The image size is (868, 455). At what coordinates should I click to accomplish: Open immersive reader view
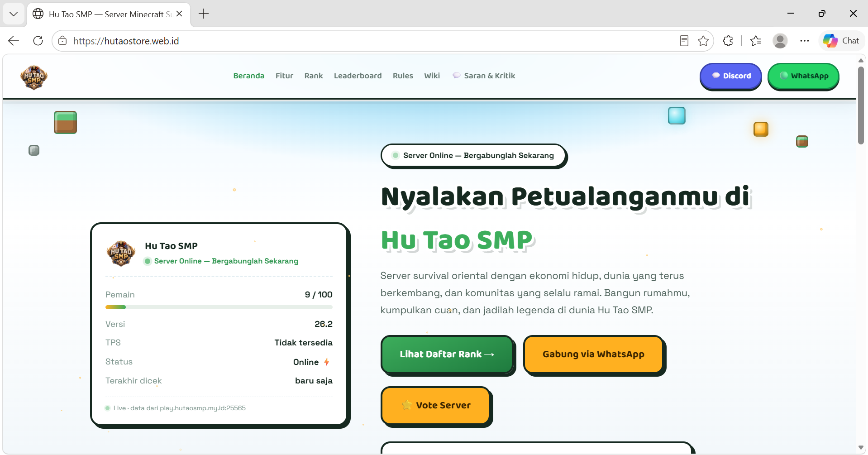684,41
